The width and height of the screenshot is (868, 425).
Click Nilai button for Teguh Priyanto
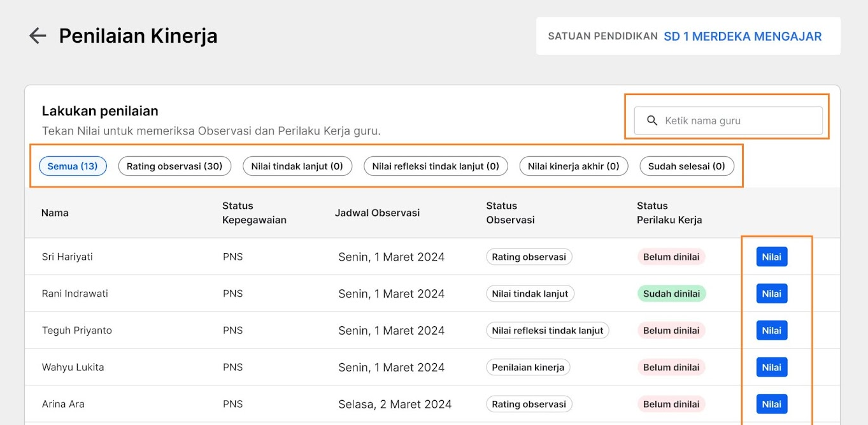[x=772, y=331]
